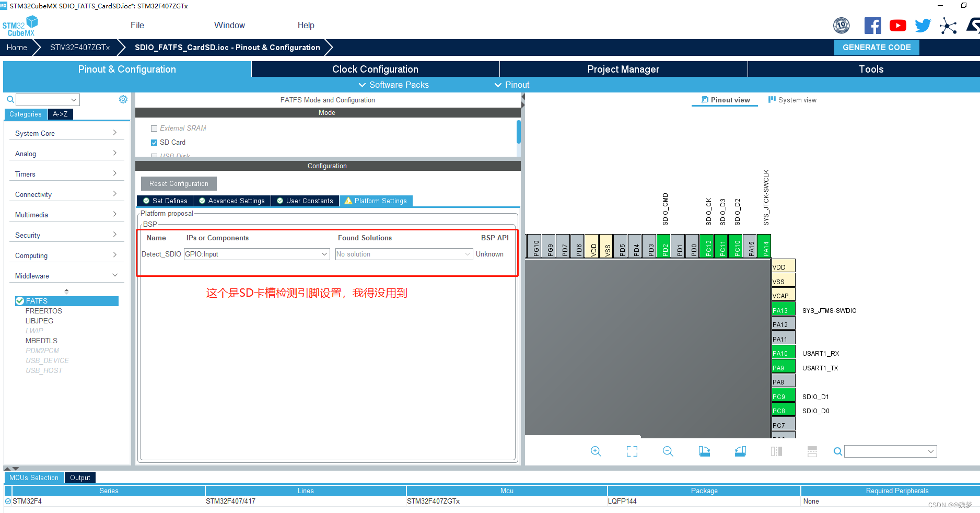The height and width of the screenshot is (513, 980).
Task: Open the User Constants tab
Action: coord(305,201)
